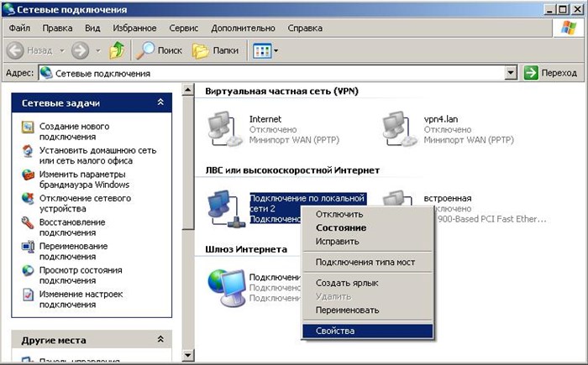Open Создание нового подключения link
The width and height of the screenshot is (588, 365).
(74, 132)
